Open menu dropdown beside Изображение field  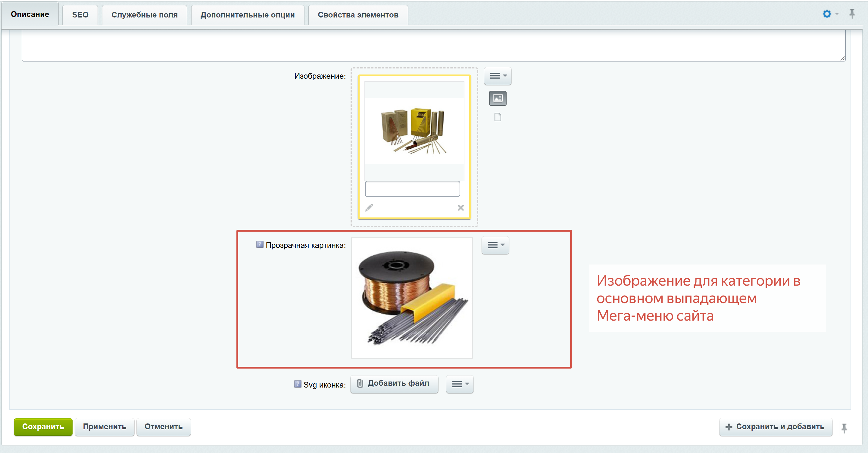(497, 76)
